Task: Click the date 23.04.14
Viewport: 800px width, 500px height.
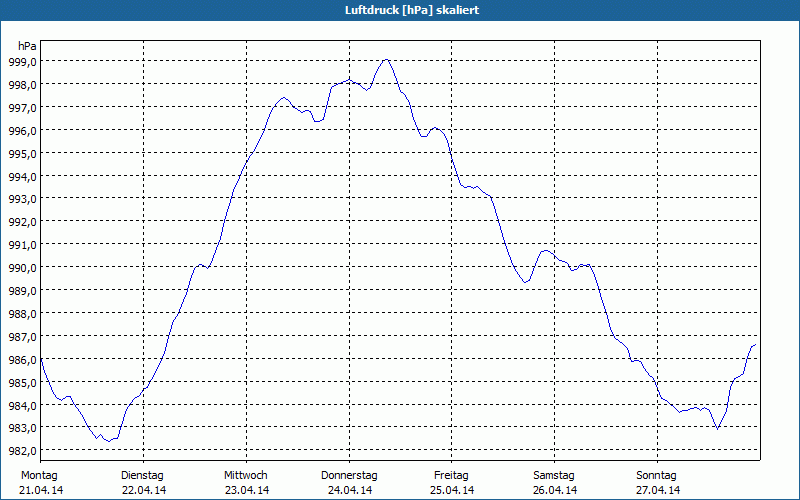Action: point(247,490)
